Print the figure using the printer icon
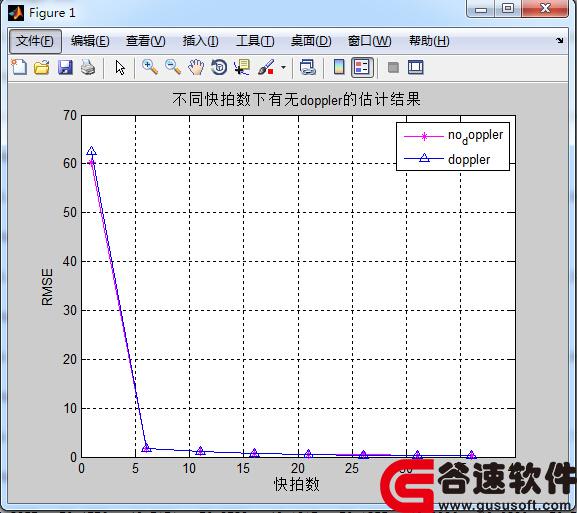Screen dimensions: 577x513 (x=88, y=68)
